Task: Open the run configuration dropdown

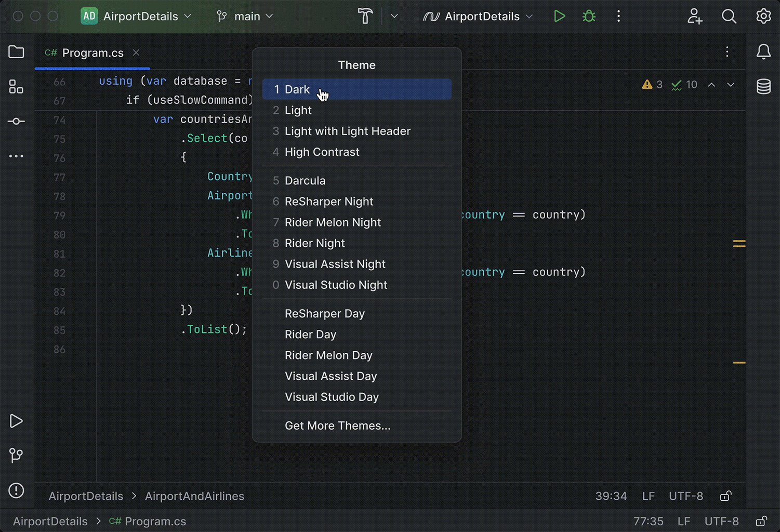Action: tap(477, 16)
